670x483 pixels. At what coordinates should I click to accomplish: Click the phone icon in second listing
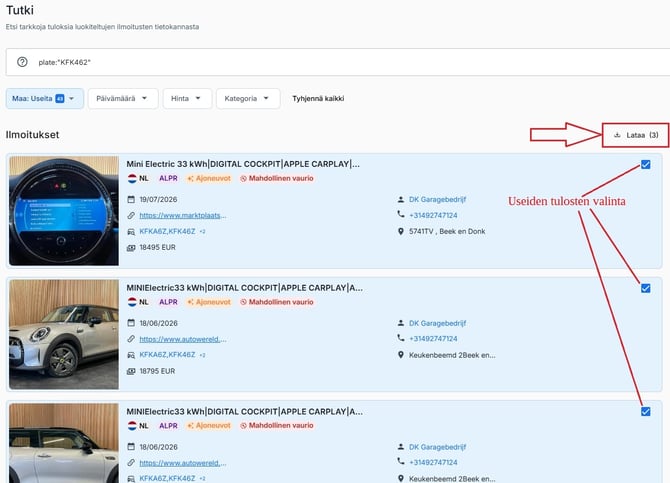pos(401,338)
